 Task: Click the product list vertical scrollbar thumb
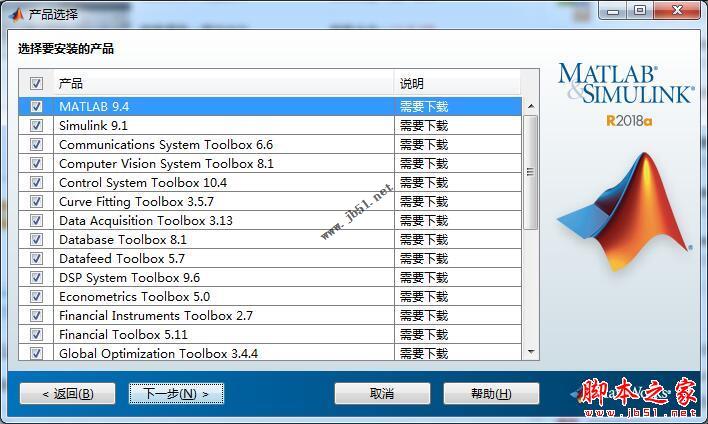click(531, 172)
